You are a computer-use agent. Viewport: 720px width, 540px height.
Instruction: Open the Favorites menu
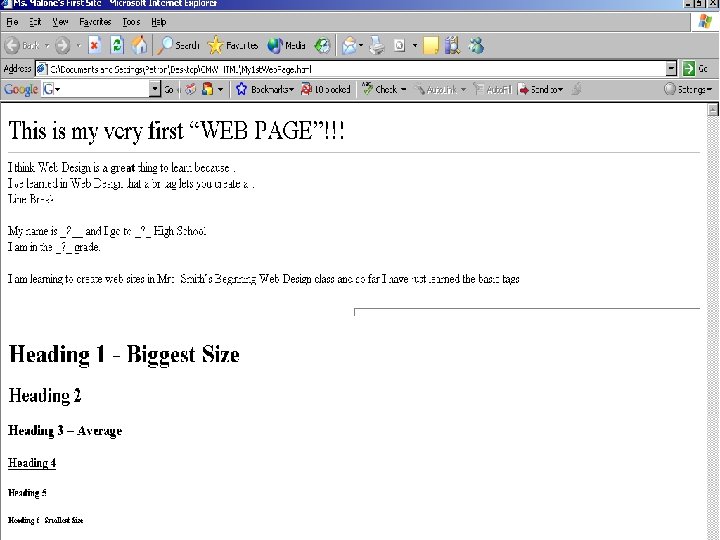(x=95, y=22)
